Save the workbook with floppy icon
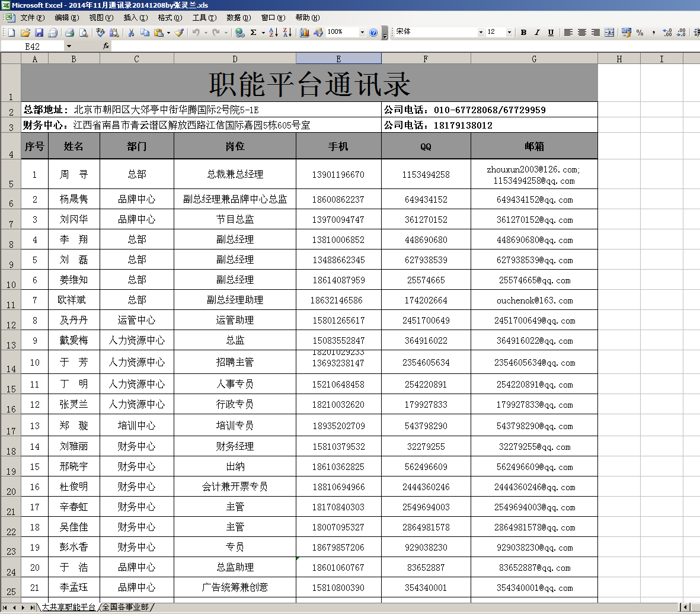The image size is (700, 614). point(39,32)
